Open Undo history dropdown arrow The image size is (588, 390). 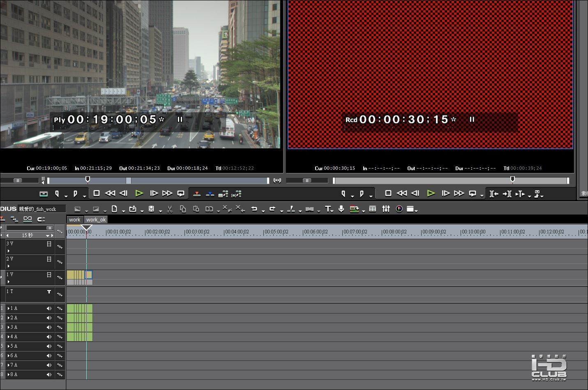(263, 211)
